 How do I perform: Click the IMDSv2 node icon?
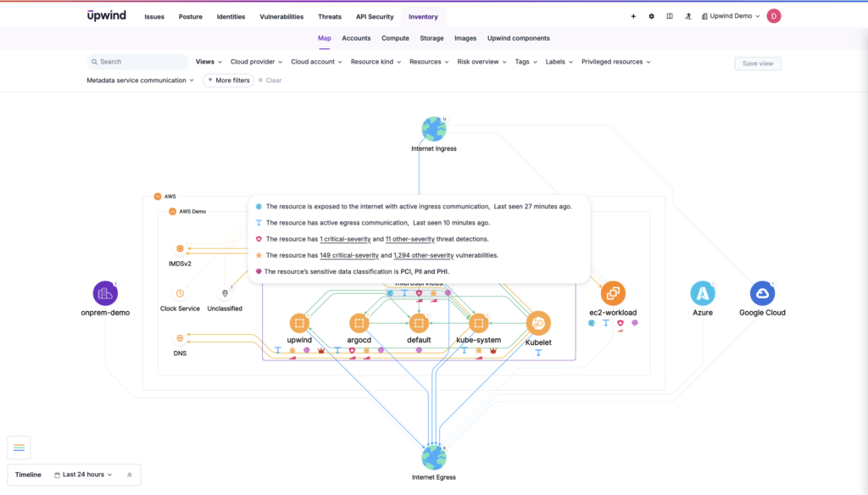coord(181,250)
